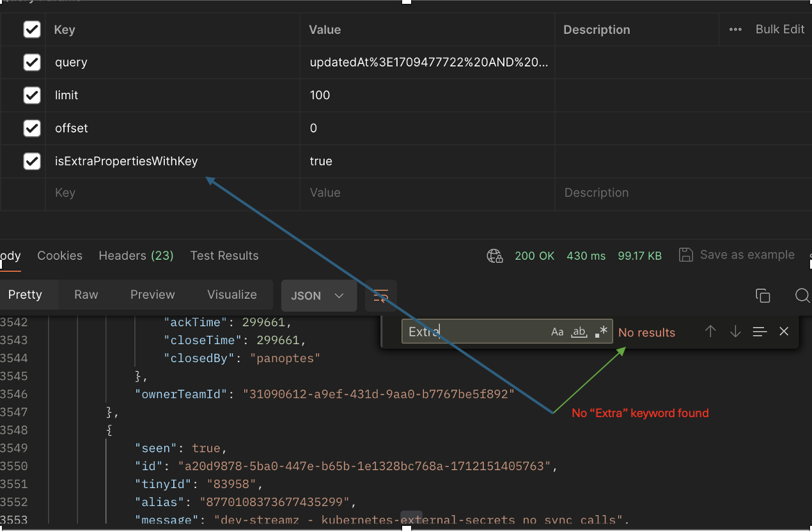This screenshot has height=531, width=812.
Task: Uncheck the limit parameter checkbox
Action: click(32, 95)
